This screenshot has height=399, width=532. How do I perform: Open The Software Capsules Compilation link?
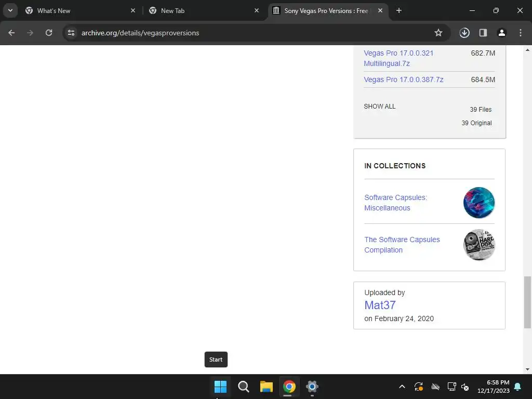coord(402,245)
